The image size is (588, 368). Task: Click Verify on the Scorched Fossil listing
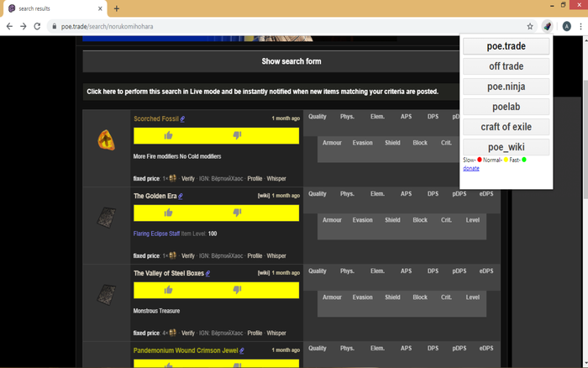[188, 179]
